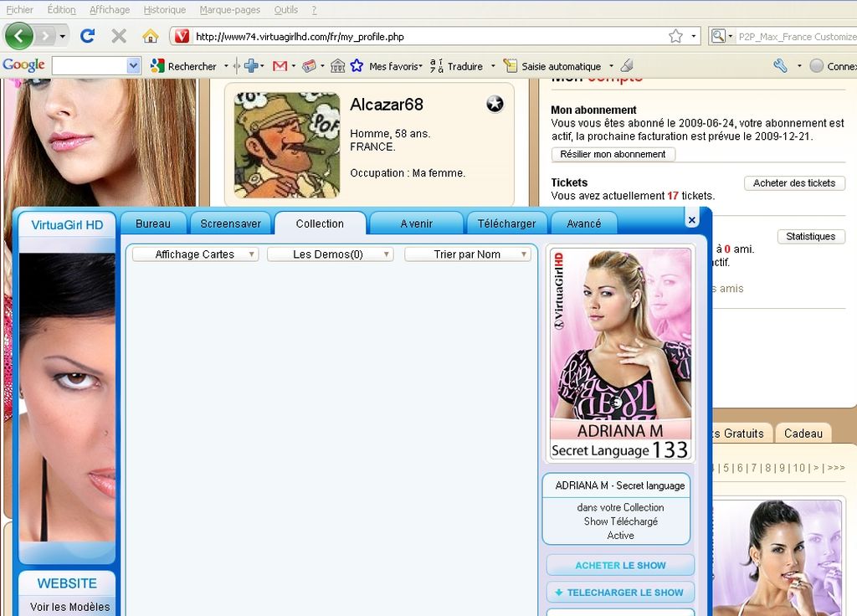Open the Affichage menu
The height and width of the screenshot is (616, 857).
110,9
